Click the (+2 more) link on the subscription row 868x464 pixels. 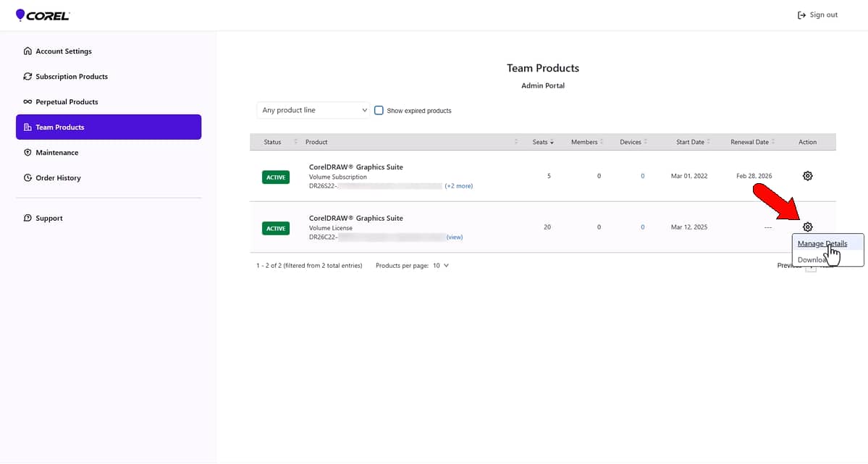pyautogui.click(x=459, y=186)
